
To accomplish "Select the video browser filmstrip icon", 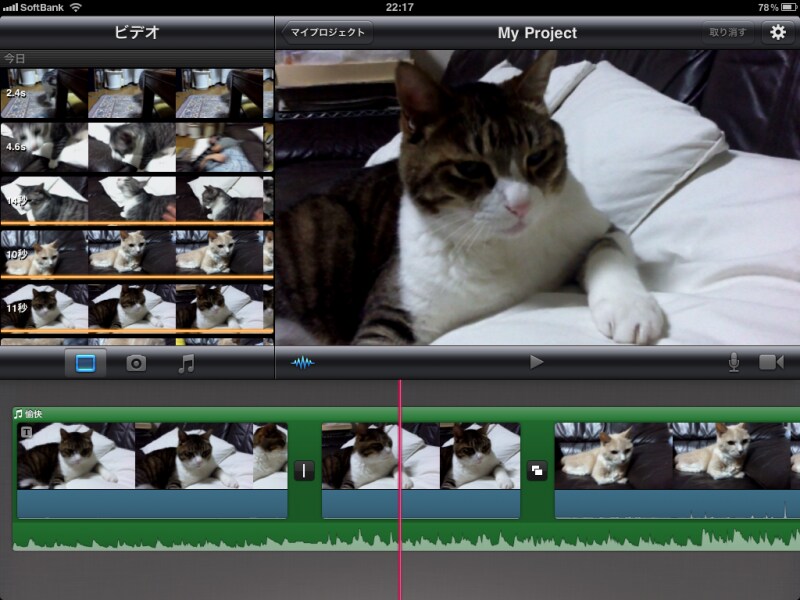I will 85,364.
